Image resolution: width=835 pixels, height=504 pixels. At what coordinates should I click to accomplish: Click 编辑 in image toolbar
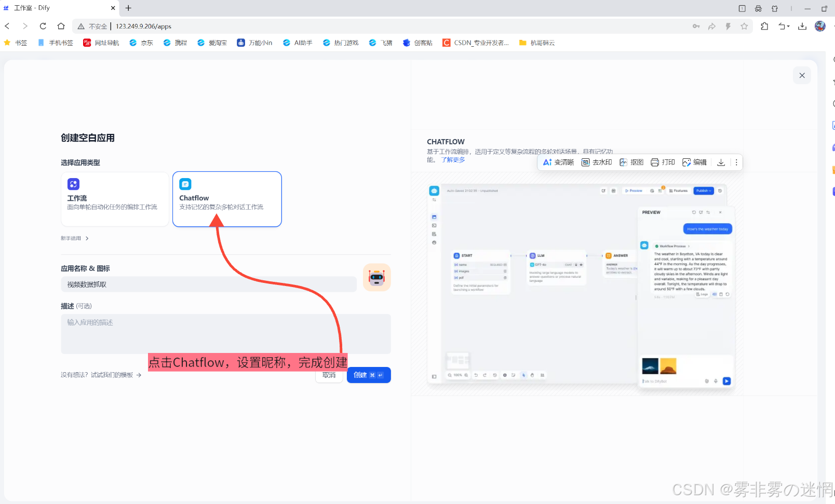coord(694,162)
